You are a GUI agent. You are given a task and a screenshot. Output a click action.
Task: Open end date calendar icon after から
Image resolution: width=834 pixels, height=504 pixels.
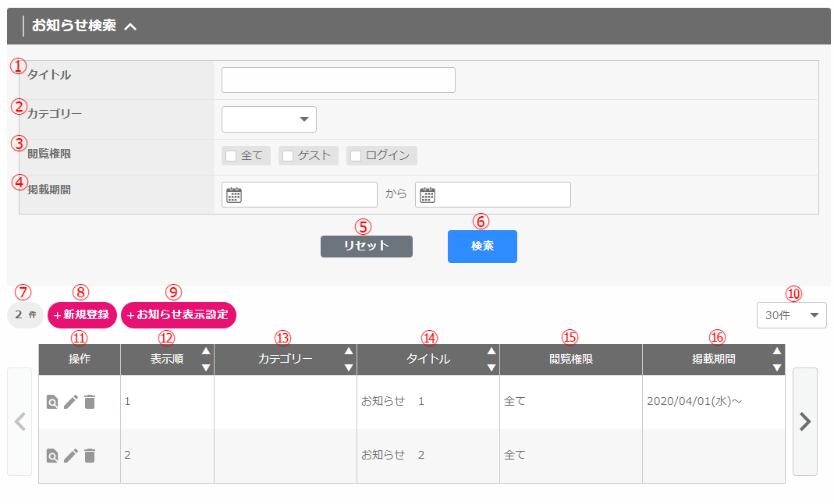coord(428,195)
